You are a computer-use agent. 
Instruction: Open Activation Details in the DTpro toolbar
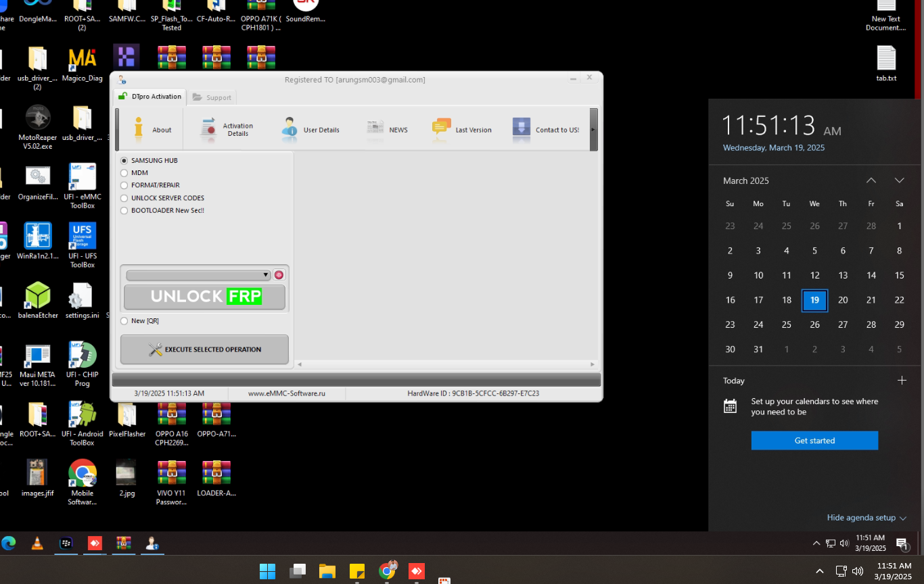227,130
